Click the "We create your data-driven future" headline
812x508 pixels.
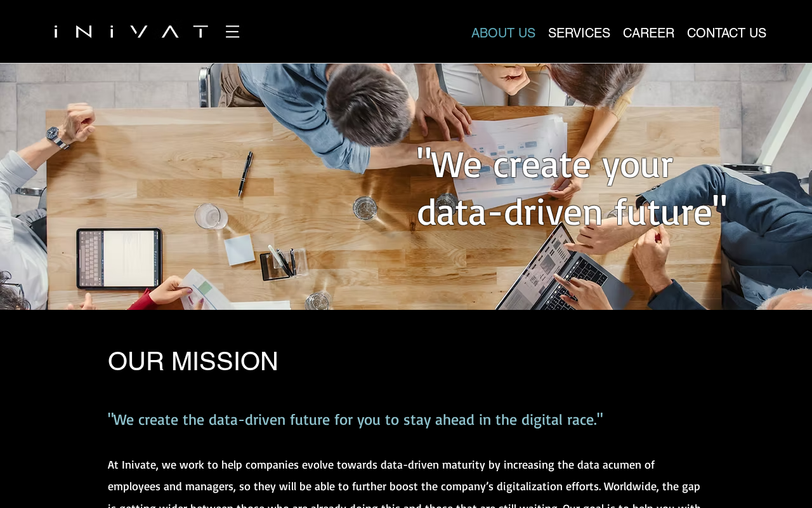(572, 187)
